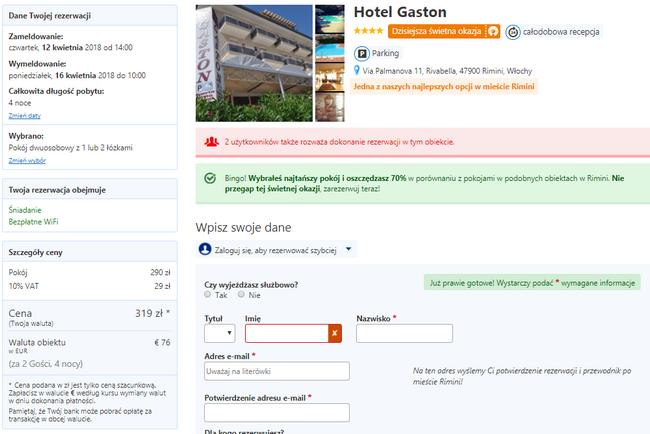Click the Nazwisko input field
The image size is (650, 434).
point(404,333)
